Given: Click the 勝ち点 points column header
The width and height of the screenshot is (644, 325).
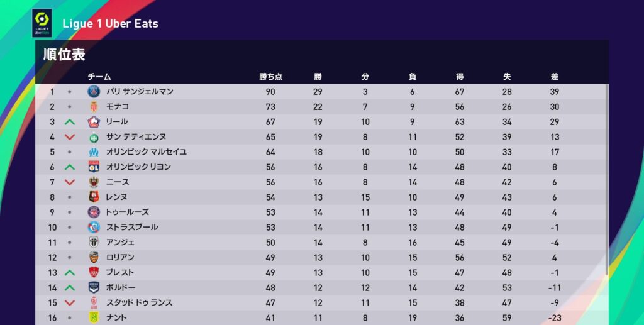Looking at the screenshot, I should [x=271, y=77].
